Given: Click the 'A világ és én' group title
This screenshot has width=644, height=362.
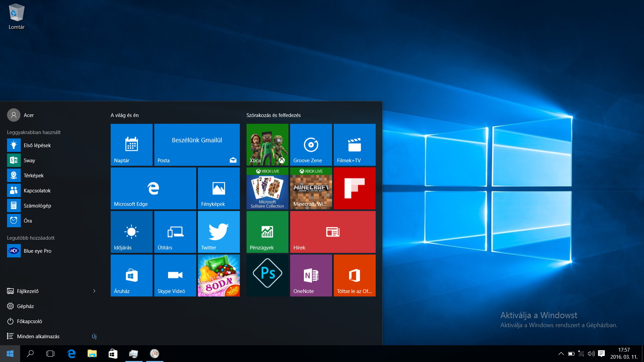Looking at the screenshot, I should pos(125,115).
